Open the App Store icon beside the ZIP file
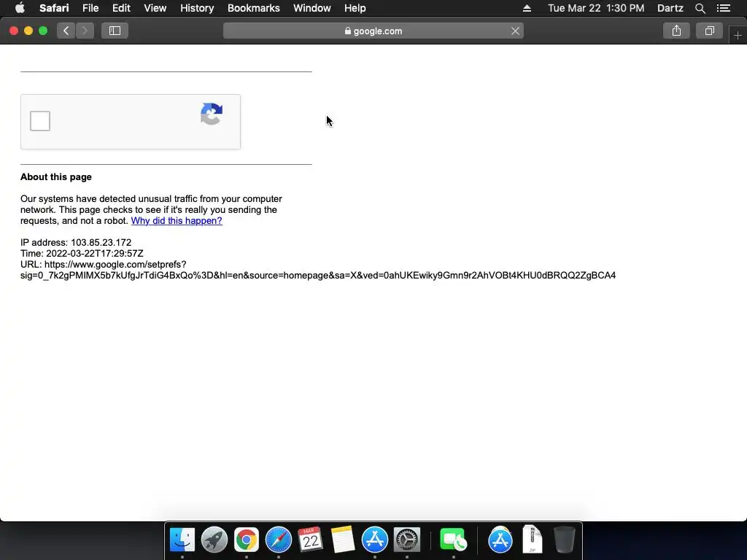 click(x=500, y=540)
